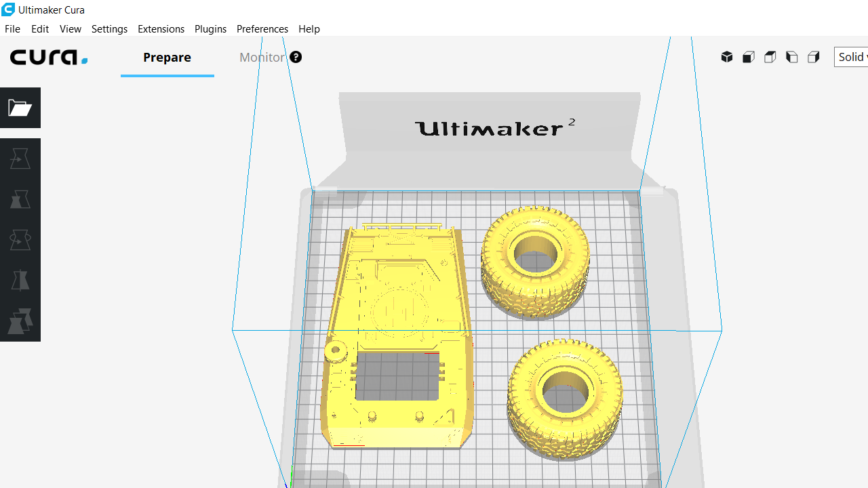Select the Mirror tool in sidebar
The height and width of the screenshot is (488, 868).
pos(20,281)
